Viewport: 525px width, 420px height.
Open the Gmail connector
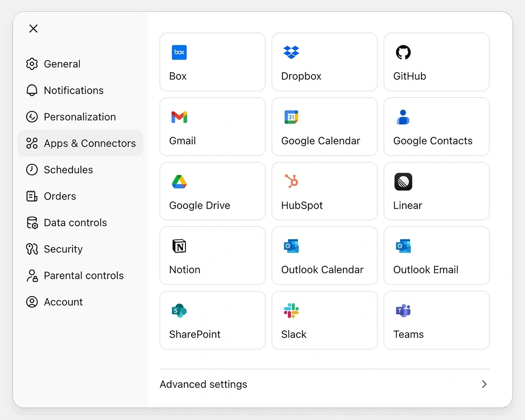[x=212, y=126]
